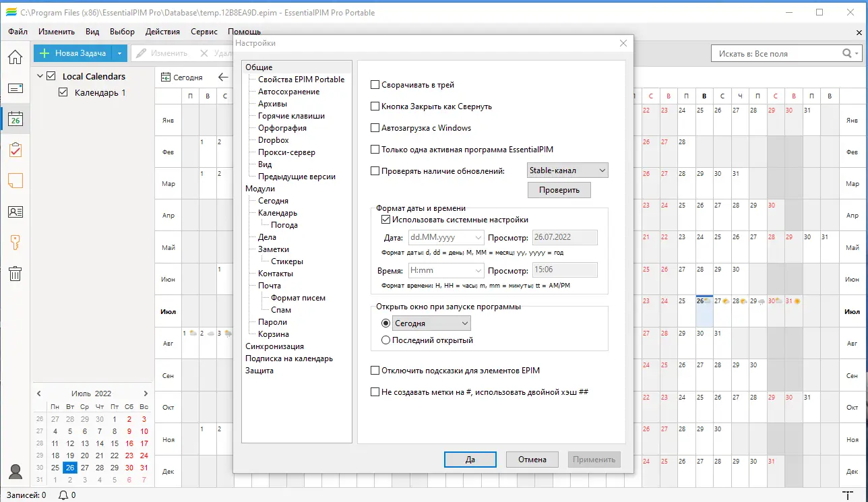Enable Автозагрузка с Windows option

tap(375, 128)
